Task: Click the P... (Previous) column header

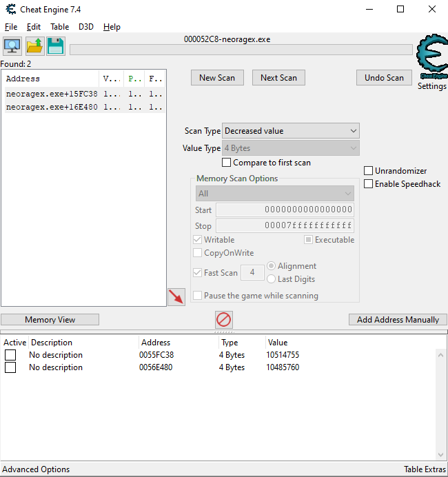Action: (134, 79)
